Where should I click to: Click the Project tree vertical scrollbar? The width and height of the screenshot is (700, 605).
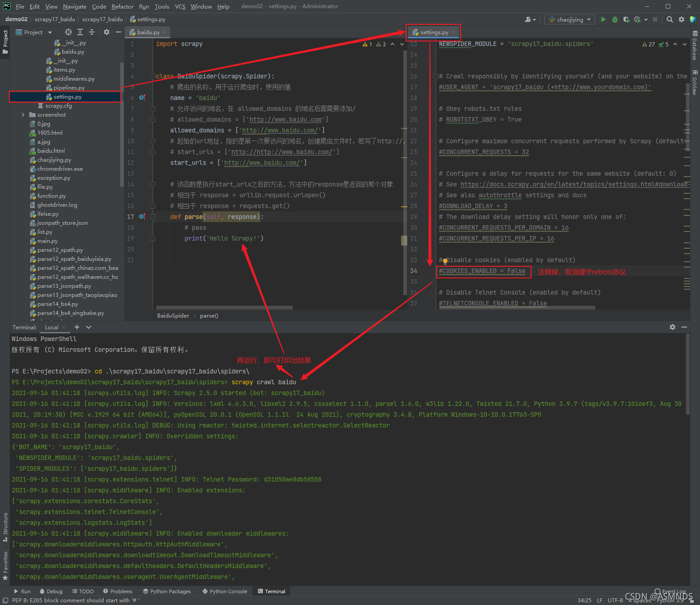coord(122,124)
